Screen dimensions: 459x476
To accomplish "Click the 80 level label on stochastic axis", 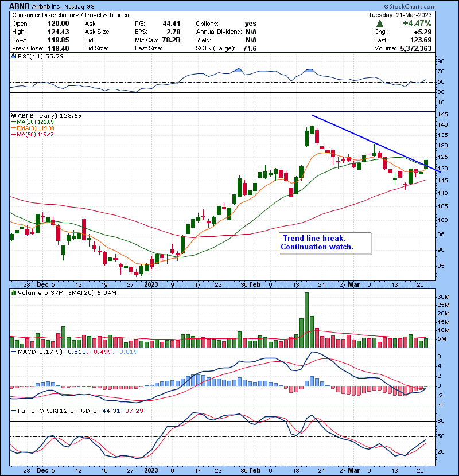I will (441, 421).
